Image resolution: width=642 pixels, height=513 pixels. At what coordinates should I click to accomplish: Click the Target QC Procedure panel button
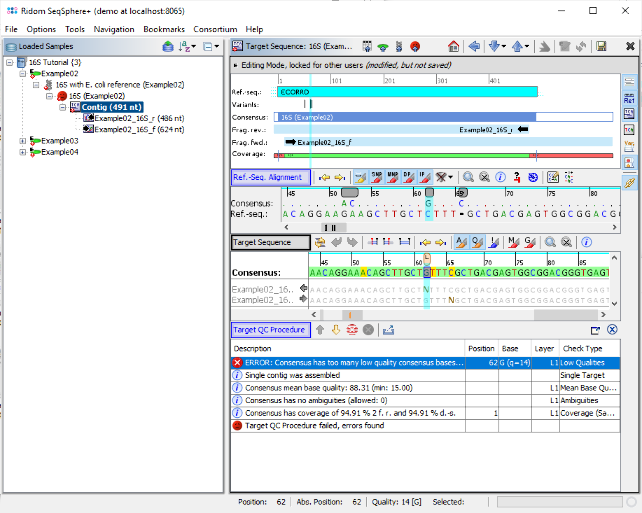[x=271, y=330]
